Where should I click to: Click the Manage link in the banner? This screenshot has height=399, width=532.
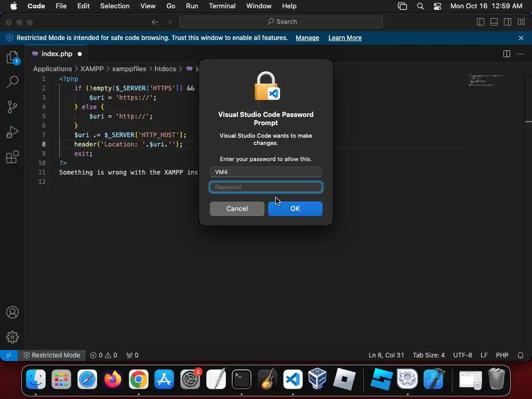tap(307, 38)
